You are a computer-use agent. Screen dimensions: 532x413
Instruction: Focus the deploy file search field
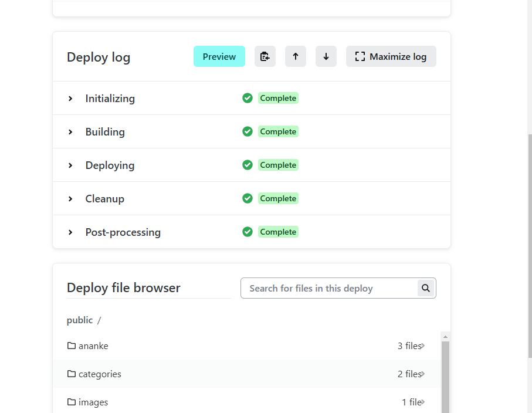tap(328, 288)
